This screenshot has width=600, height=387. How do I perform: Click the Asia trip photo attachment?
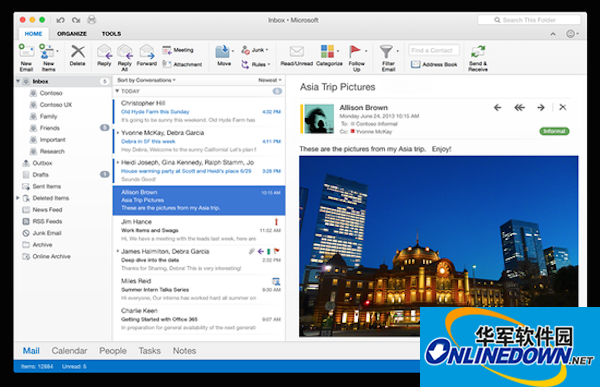pos(439,246)
